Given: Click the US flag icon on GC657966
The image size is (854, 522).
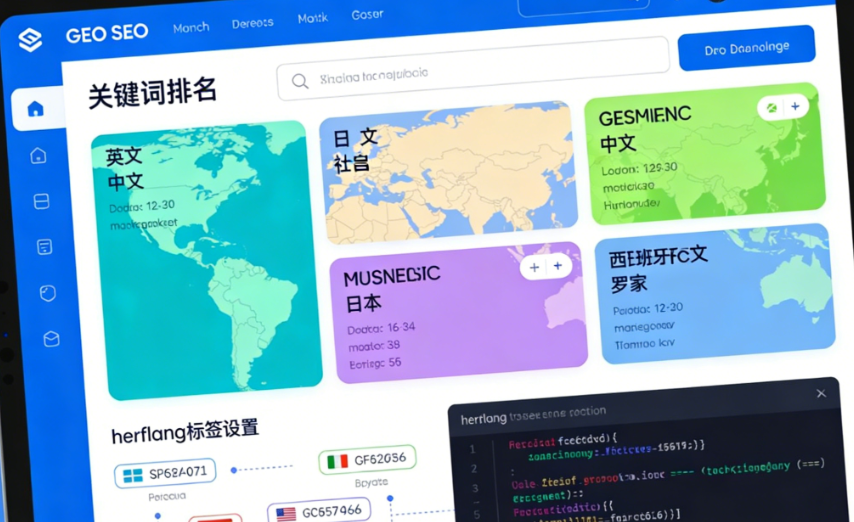Looking at the screenshot, I should 286,514.
